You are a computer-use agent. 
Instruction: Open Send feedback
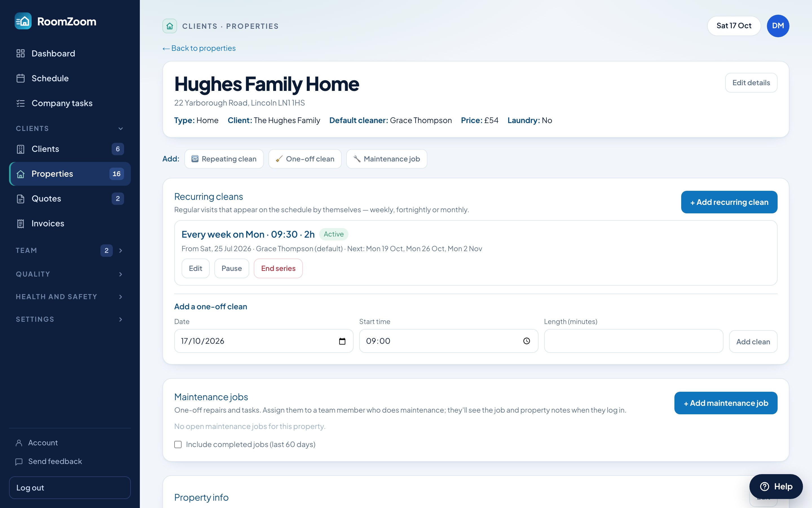pos(49,461)
